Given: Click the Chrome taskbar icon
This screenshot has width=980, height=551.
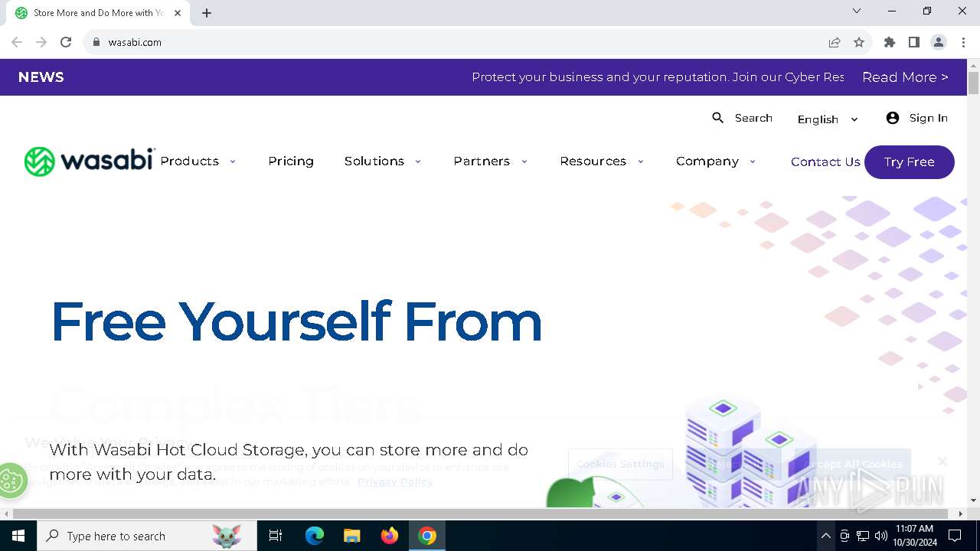Looking at the screenshot, I should [427, 536].
